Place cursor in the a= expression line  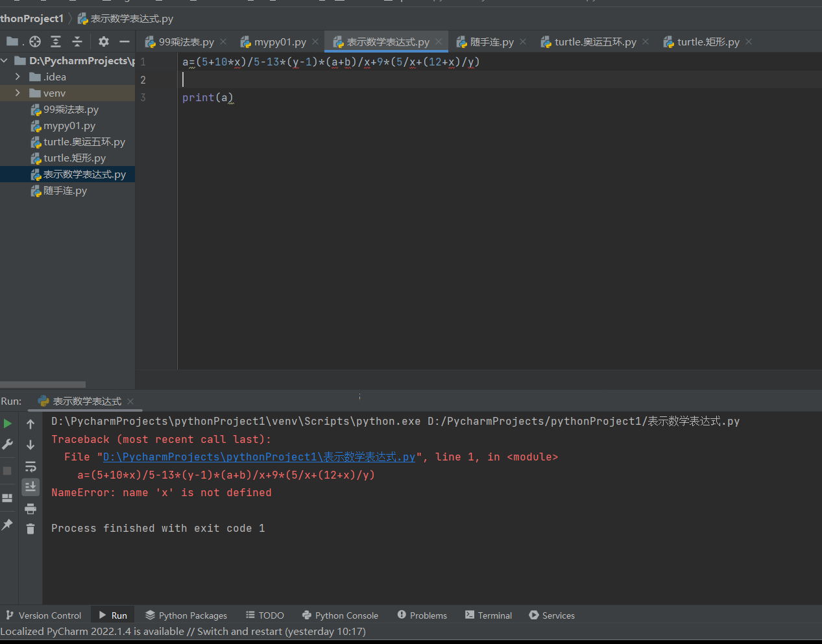click(331, 62)
